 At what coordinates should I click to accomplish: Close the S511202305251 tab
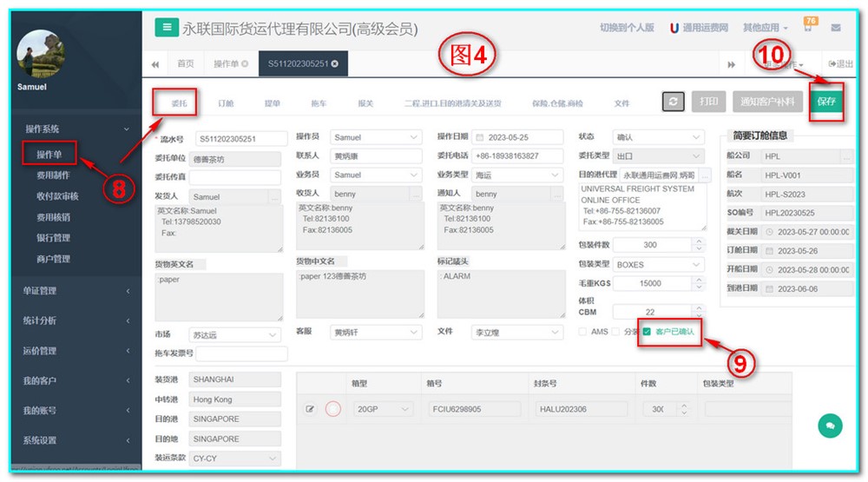334,63
